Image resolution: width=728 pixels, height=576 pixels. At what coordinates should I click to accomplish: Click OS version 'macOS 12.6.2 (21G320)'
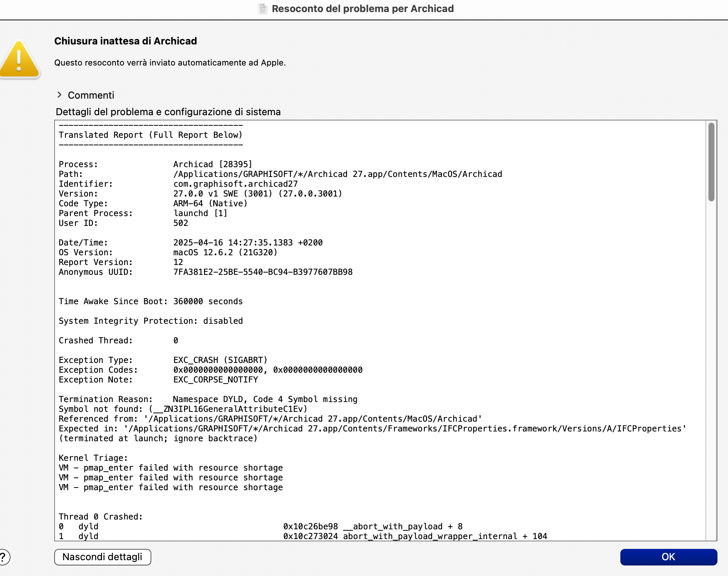coord(225,252)
